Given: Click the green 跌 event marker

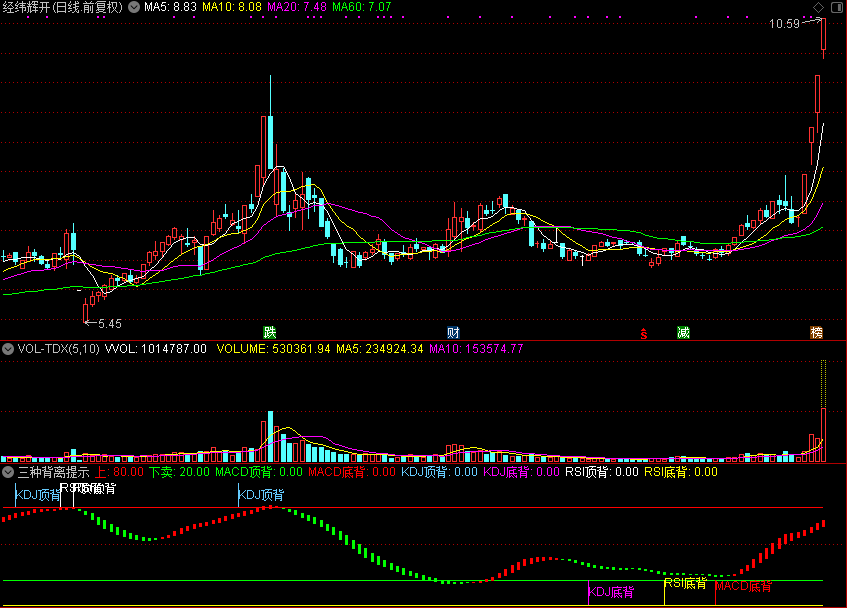Looking at the screenshot, I should tap(270, 332).
